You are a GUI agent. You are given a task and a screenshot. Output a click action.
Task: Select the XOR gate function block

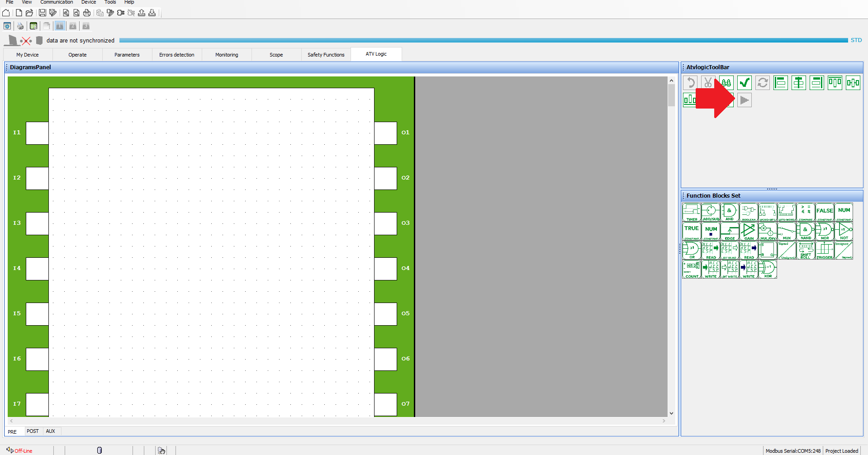tap(768, 269)
